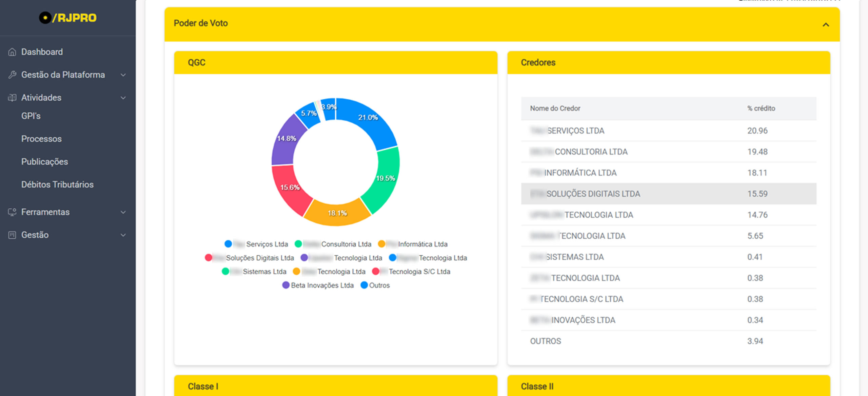This screenshot has width=868, height=396.
Task: Expand the Gestão da Plataforma chevron
Action: pos(123,75)
